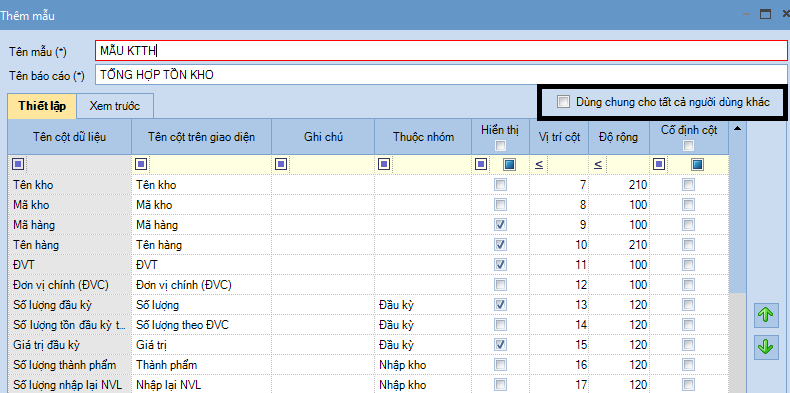
Task: Click the 'Giá trị' interface name cell
Action: (202, 345)
